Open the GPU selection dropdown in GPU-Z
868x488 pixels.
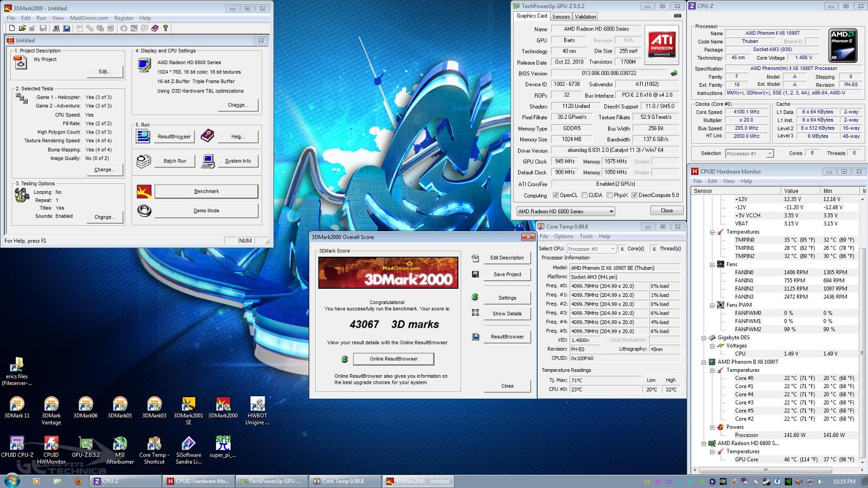coord(566,211)
